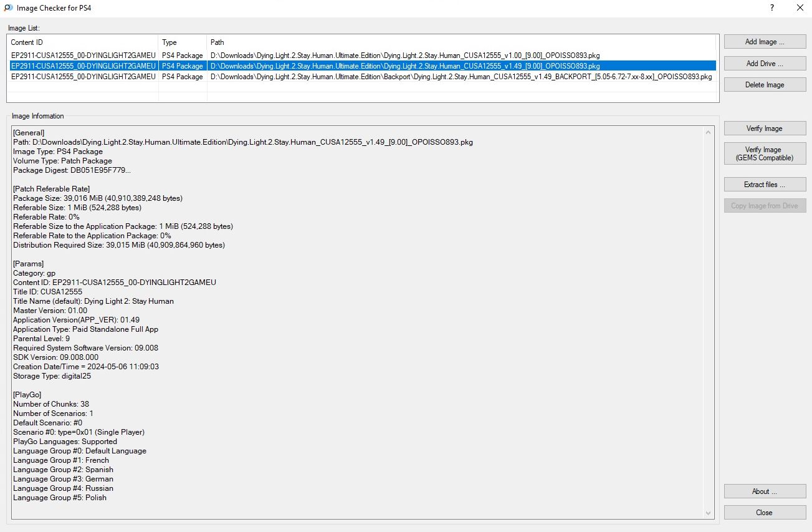Image resolution: width=812 pixels, height=532 pixels.
Task: Select the highlighted v1.49 [9.00] package row
Action: 363,65
